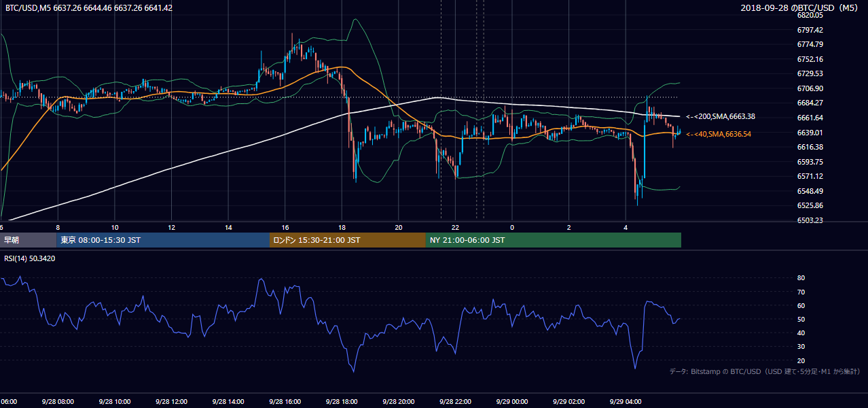
Task: Click the 6820.05 price axis label
Action: tap(810, 15)
